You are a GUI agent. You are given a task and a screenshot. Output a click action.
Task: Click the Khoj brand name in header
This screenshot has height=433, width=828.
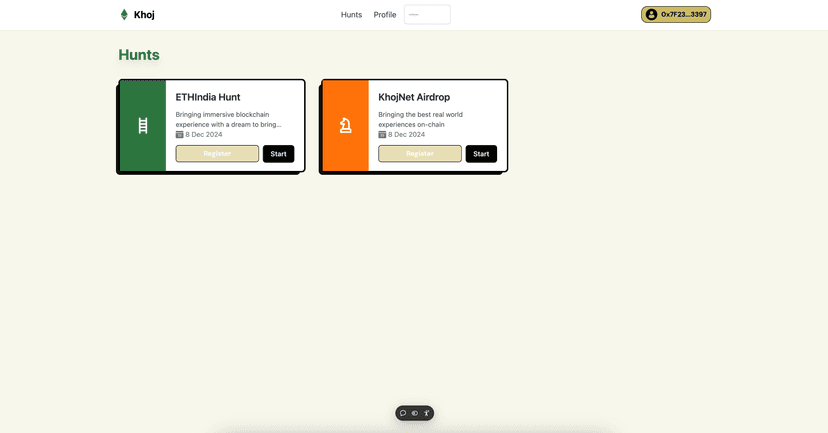pos(144,15)
